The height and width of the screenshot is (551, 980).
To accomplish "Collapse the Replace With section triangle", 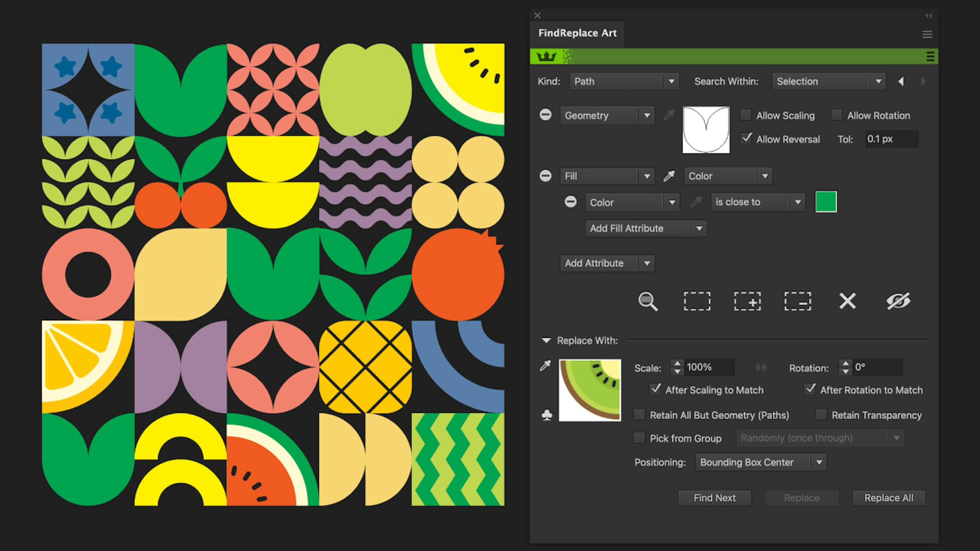I will [546, 340].
